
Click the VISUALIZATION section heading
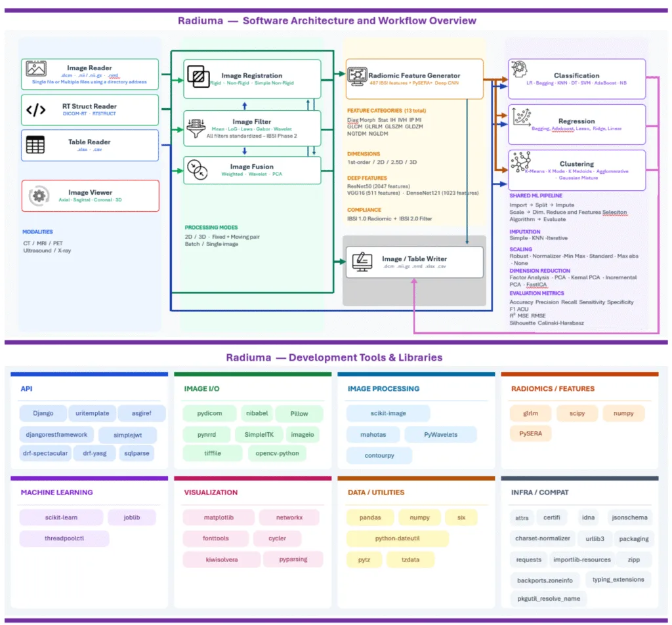point(211,493)
